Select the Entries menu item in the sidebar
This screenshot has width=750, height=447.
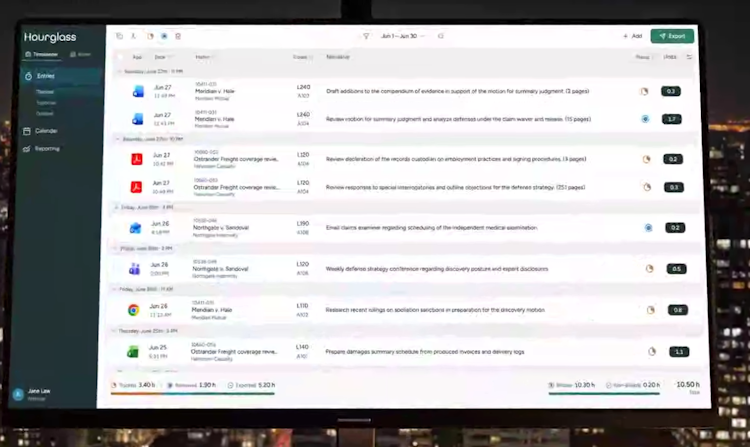(x=60, y=76)
